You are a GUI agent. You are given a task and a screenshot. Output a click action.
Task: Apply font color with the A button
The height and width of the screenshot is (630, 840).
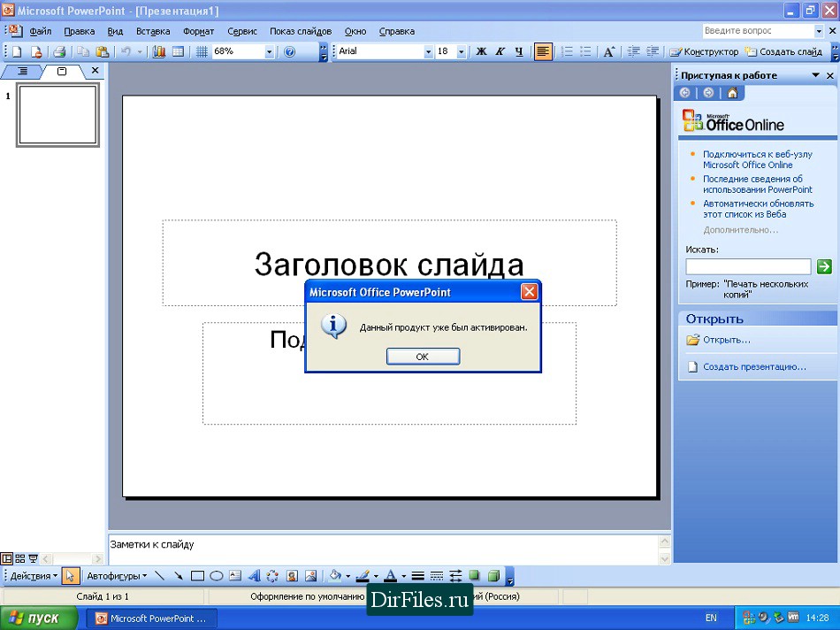point(392,576)
